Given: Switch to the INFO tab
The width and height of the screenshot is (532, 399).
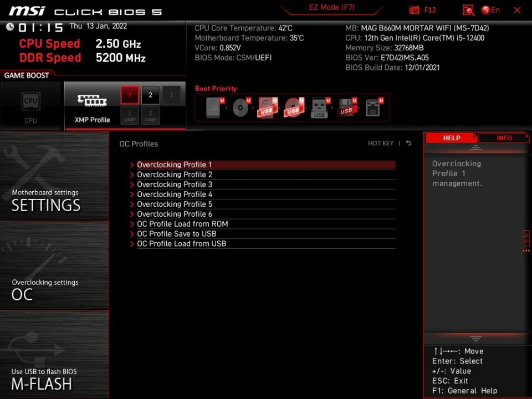Looking at the screenshot, I should pyautogui.click(x=504, y=138).
